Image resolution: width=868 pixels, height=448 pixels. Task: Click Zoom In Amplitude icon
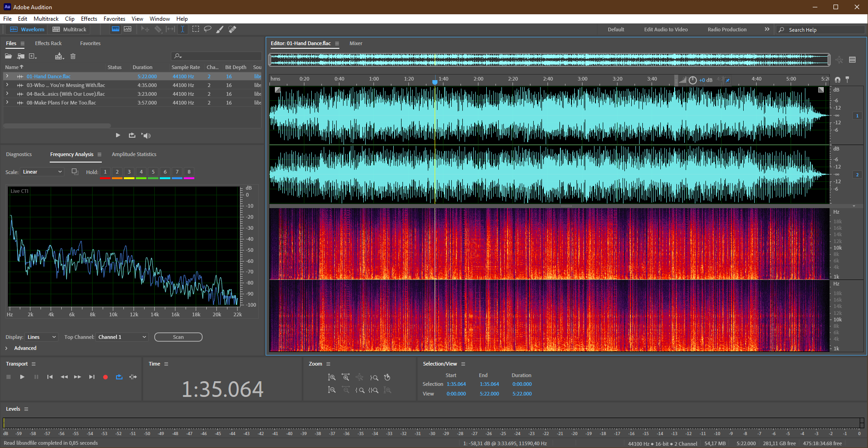332,377
